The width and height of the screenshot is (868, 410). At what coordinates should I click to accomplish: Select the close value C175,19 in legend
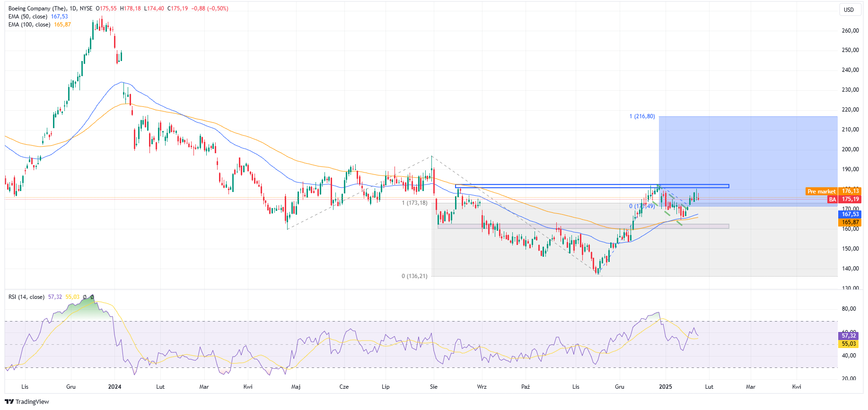point(177,9)
